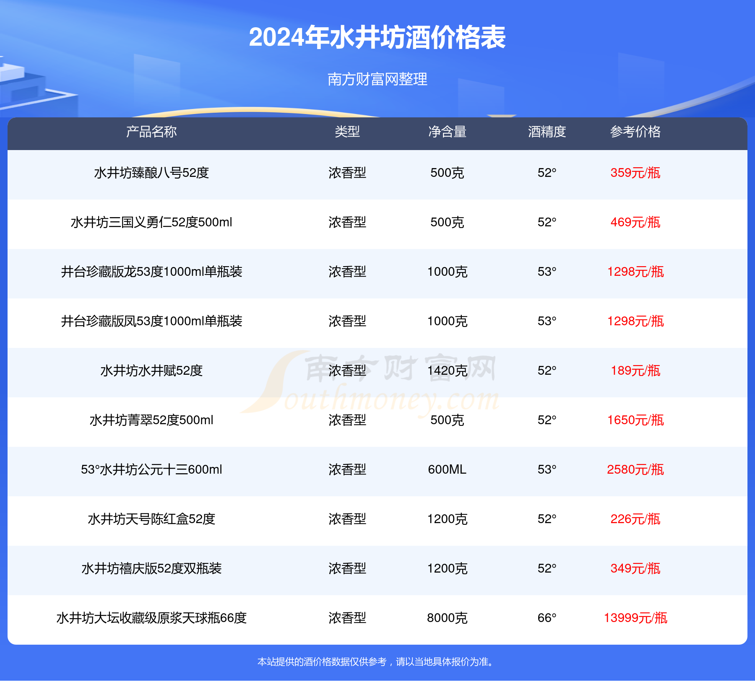The image size is (755, 700).
Task: Select product 水井坊天号陈红盒52度
Action: (x=151, y=519)
